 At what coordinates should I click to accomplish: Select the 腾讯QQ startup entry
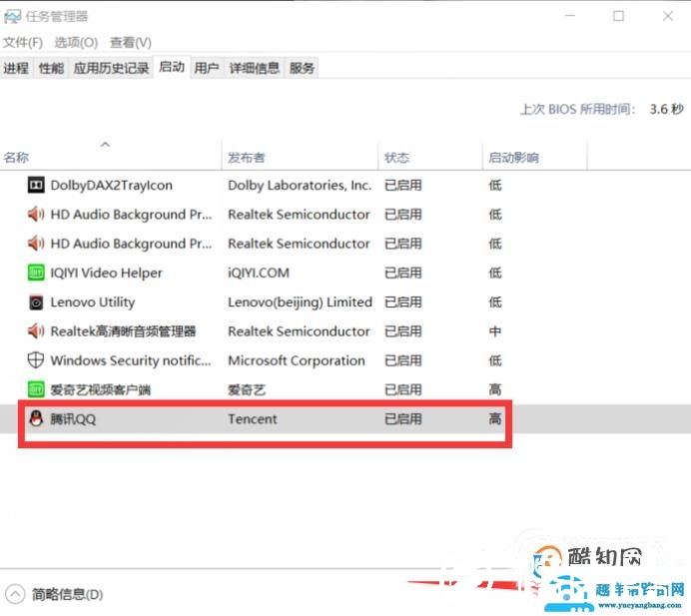[x=345, y=418]
